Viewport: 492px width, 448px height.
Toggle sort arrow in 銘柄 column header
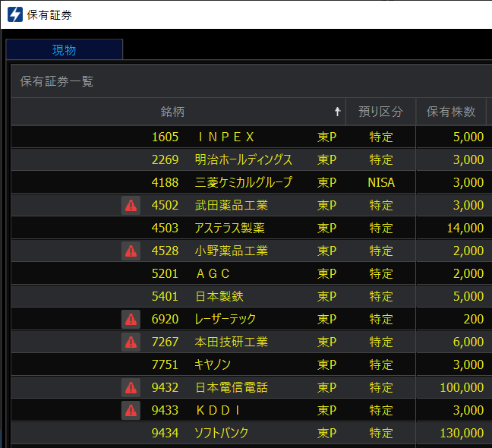(x=338, y=112)
